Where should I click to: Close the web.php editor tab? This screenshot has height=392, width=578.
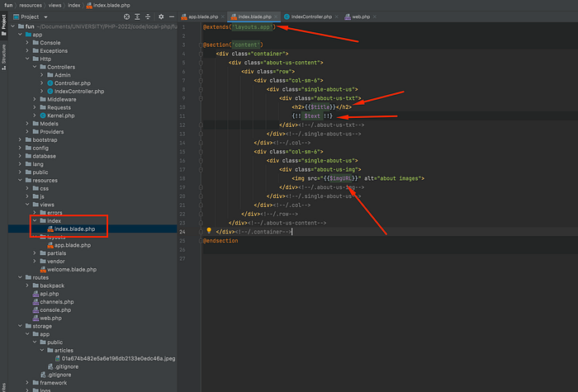pos(375,17)
